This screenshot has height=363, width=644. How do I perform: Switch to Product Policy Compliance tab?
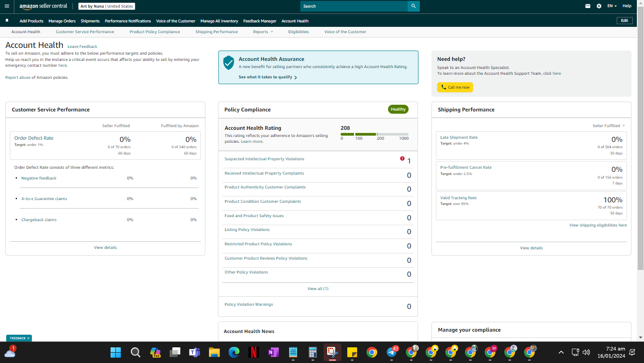155,32
